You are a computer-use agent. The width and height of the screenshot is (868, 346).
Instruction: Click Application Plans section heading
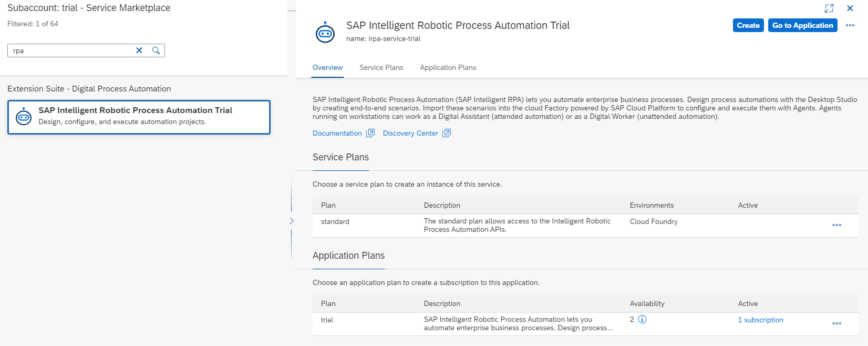click(348, 256)
